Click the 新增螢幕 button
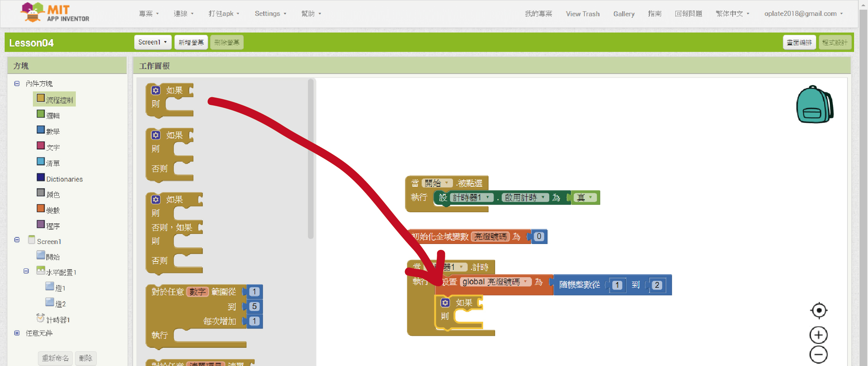The width and height of the screenshot is (868, 366). click(191, 42)
